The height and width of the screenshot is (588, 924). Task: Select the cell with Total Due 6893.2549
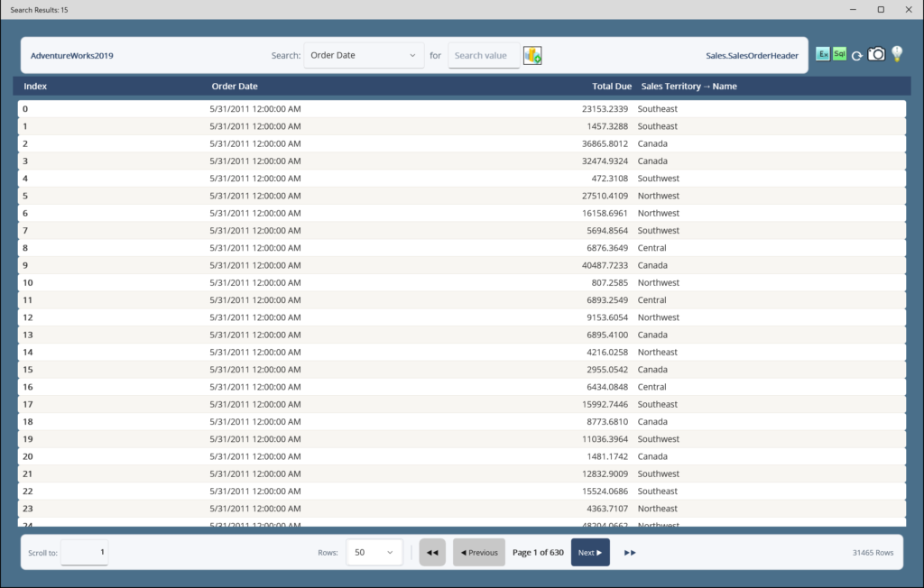pos(607,300)
